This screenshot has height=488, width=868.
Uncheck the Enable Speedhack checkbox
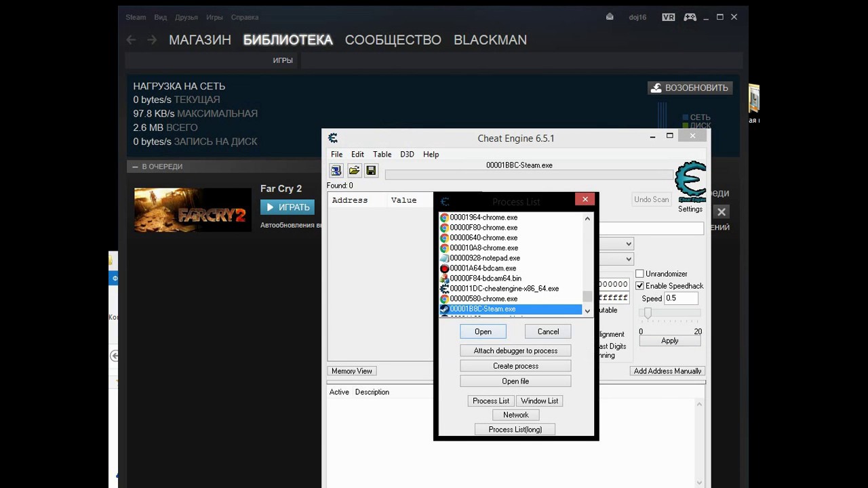click(639, 286)
